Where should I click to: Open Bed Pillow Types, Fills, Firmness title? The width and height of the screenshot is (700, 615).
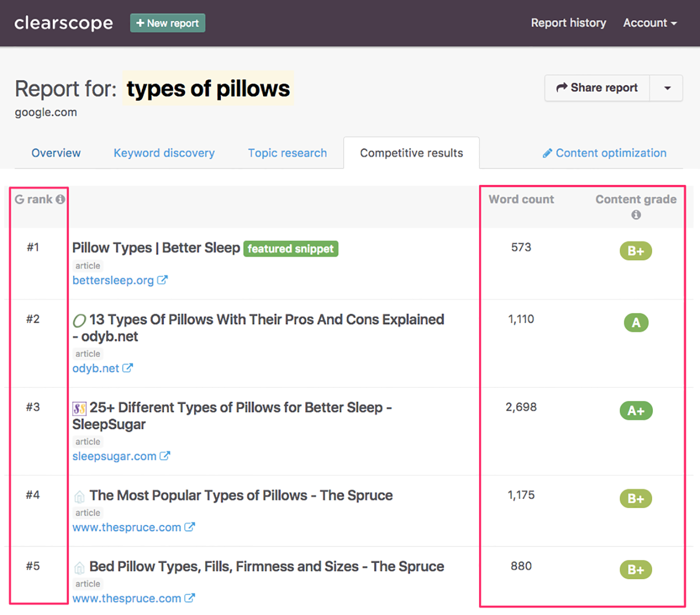tap(267, 566)
